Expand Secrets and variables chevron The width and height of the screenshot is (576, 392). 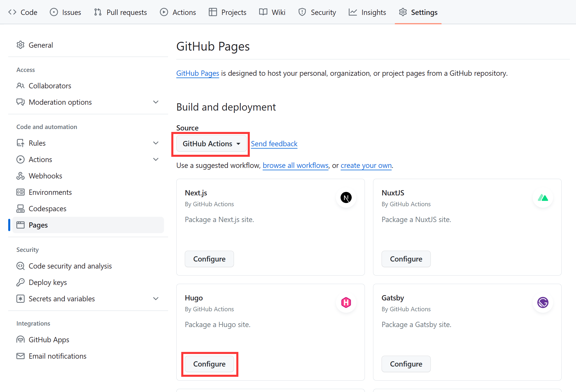156,299
